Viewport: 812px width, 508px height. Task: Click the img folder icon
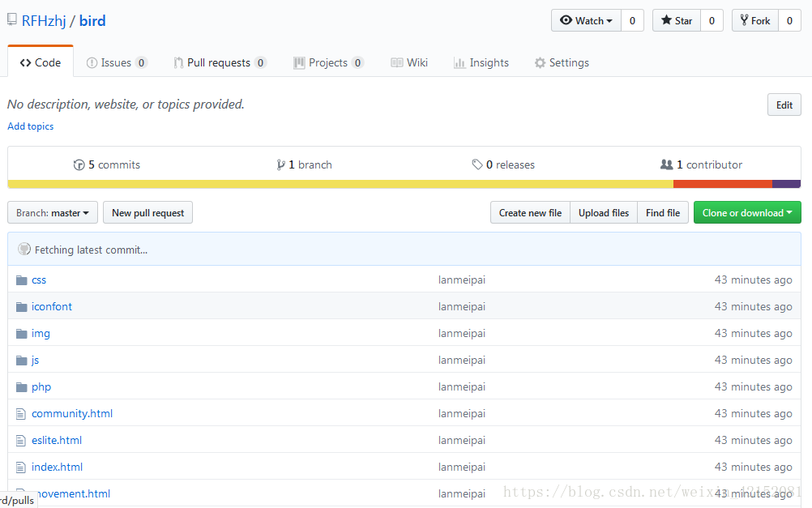tap(21, 334)
